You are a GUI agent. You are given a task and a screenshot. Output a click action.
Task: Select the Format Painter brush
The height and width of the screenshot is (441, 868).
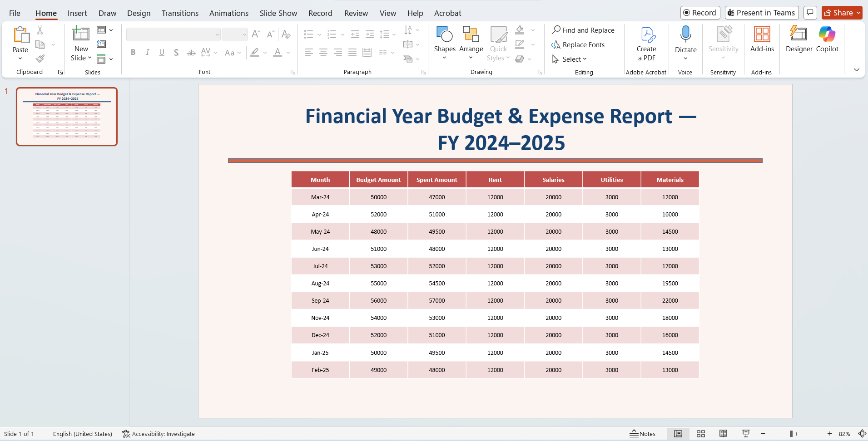[40, 59]
